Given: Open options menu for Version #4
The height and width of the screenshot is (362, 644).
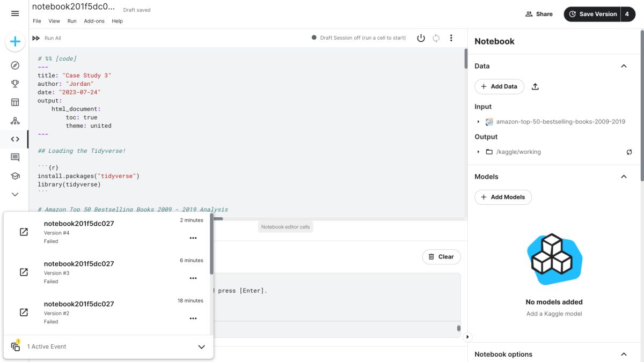Looking at the screenshot, I should coord(193,238).
